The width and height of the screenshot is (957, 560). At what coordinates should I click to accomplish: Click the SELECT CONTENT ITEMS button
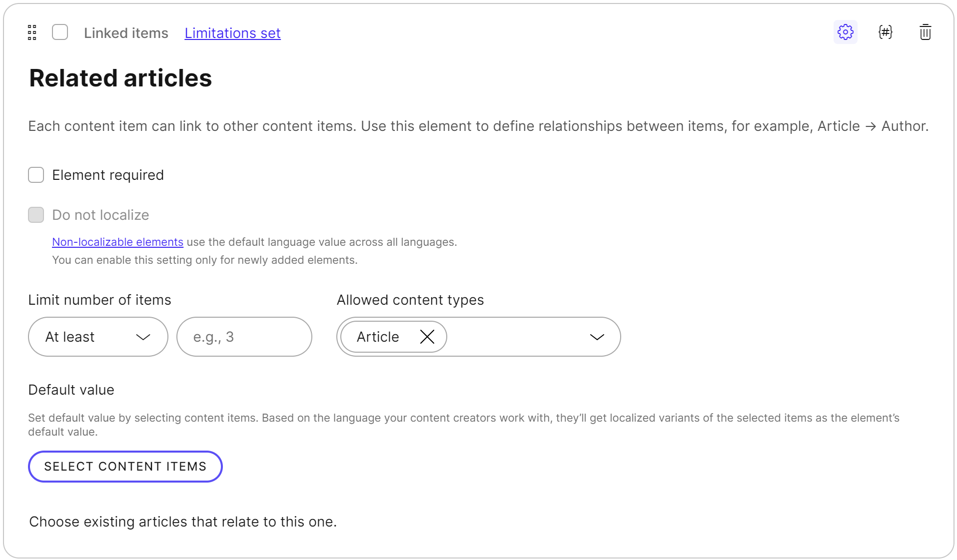[125, 466]
